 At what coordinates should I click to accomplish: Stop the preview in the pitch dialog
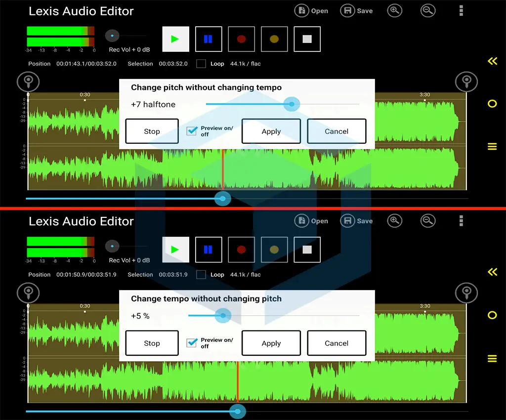(152, 131)
